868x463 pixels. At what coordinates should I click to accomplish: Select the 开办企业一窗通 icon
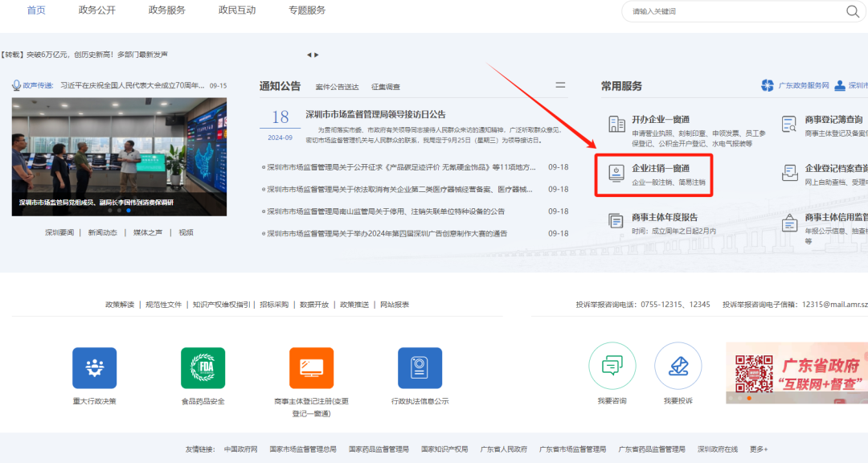[x=616, y=125]
